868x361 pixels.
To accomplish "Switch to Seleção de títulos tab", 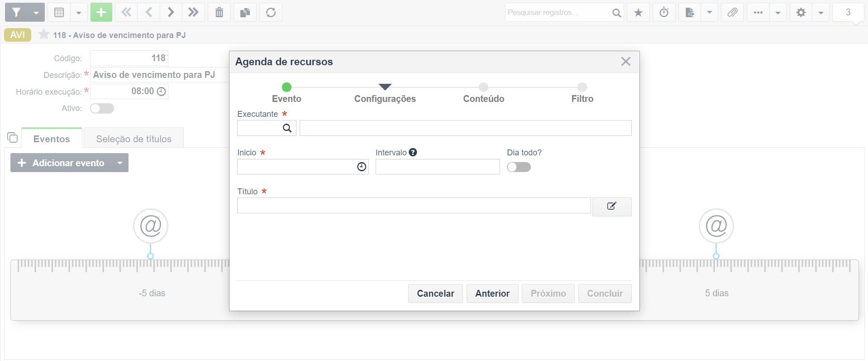I will 134,139.
